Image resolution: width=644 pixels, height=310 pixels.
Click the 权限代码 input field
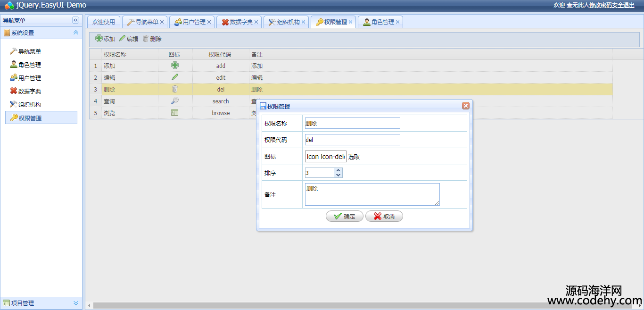(x=352, y=140)
